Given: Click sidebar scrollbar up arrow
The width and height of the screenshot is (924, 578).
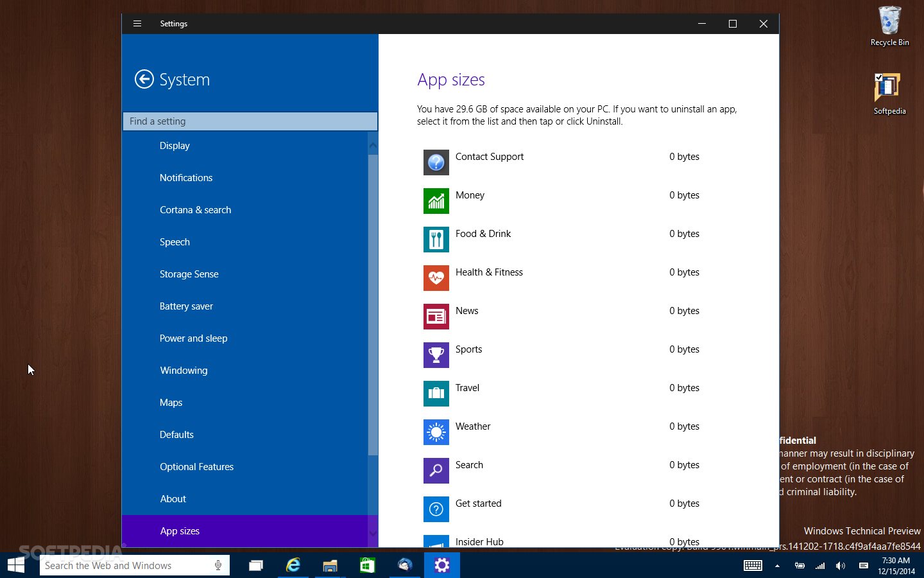Looking at the screenshot, I should tap(373, 146).
